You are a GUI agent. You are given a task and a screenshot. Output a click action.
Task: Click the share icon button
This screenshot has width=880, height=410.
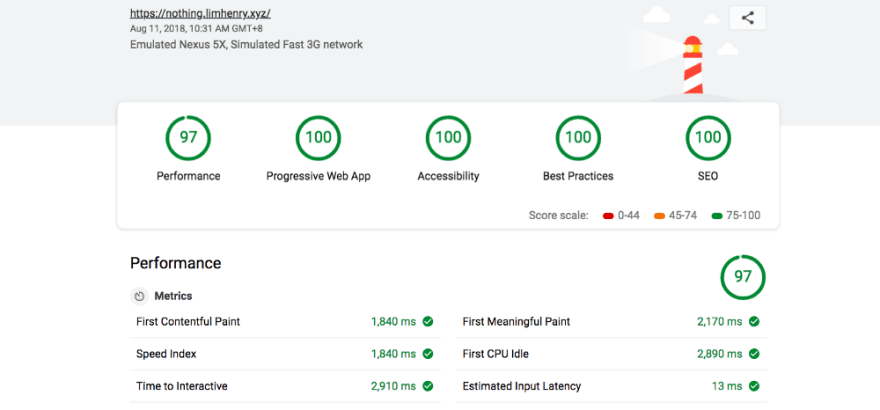click(x=747, y=17)
